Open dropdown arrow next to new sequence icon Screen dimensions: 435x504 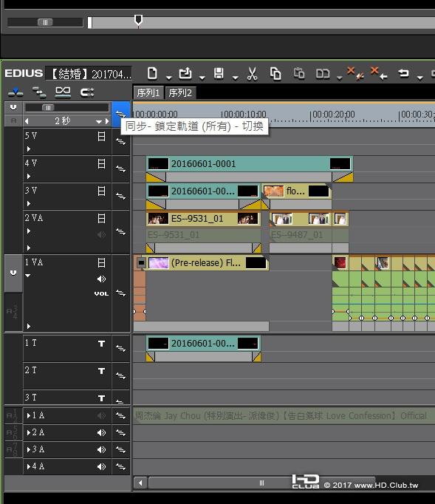tap(169, 78)
